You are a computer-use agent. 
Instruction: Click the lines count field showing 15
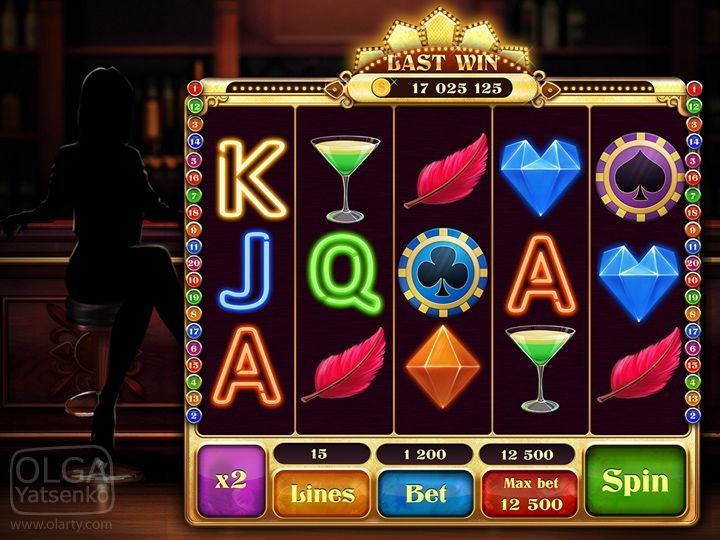coord(321,454)
